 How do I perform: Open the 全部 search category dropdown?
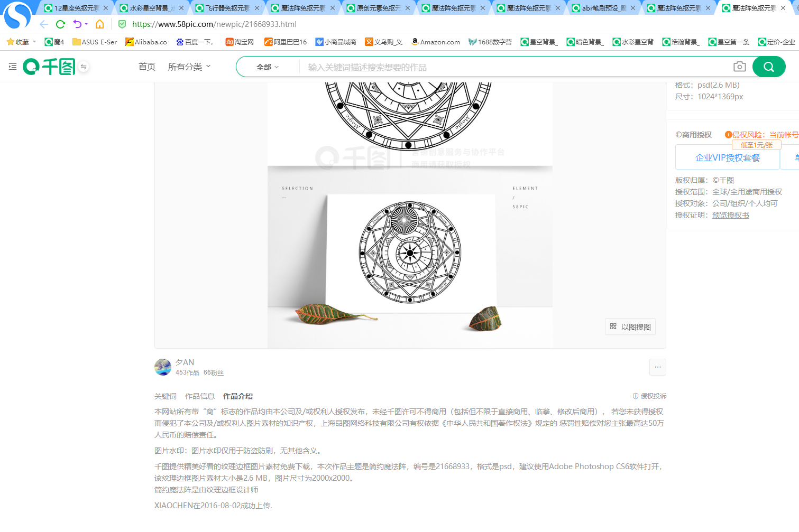pos(268,67)
